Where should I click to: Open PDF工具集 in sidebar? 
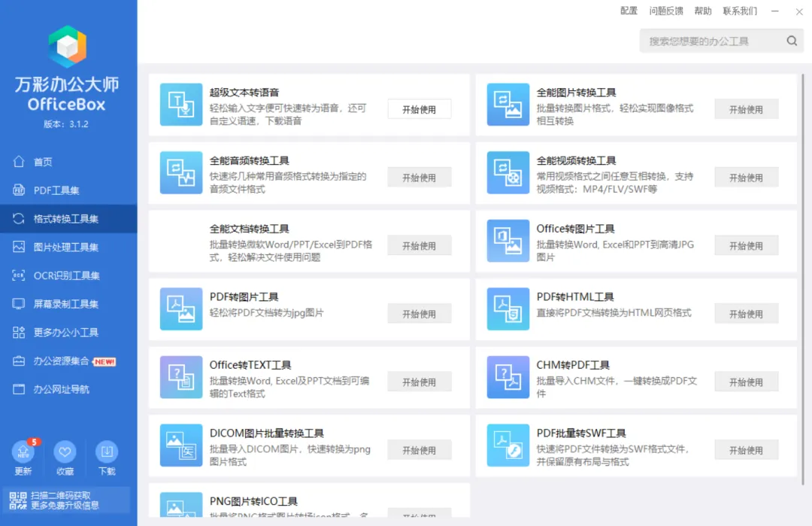(68, 190)
